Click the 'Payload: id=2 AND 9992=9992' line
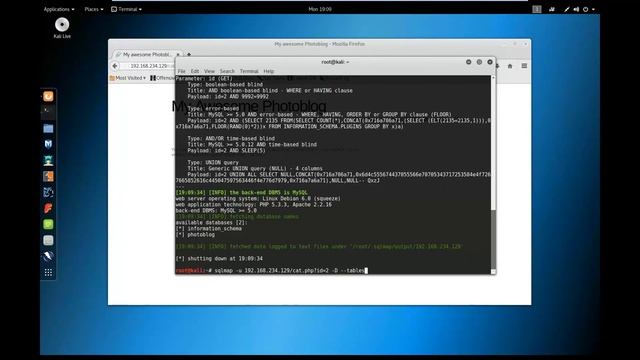The height and width of the screenshot is (360, 640). coord(228,96)
